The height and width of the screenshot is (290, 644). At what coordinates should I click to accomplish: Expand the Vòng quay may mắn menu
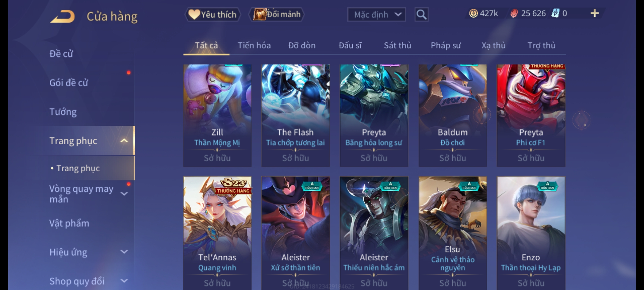tap(124, 194)
